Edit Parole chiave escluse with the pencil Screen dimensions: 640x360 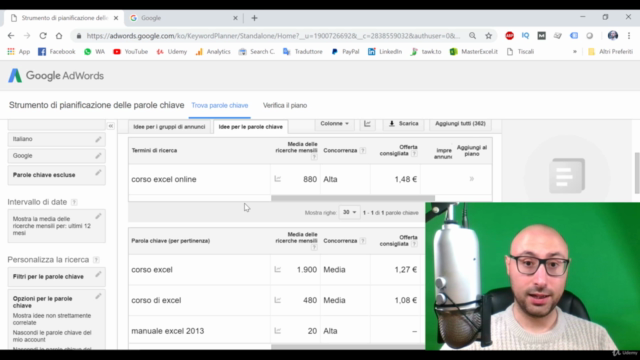[x=98, y=173]
